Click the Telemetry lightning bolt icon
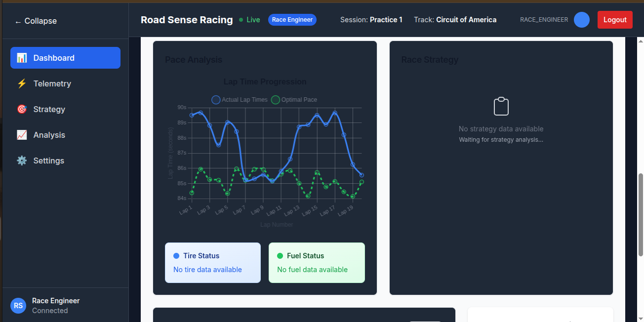The height and width of the screenshot is (322, 644). (x=22, y=83)
